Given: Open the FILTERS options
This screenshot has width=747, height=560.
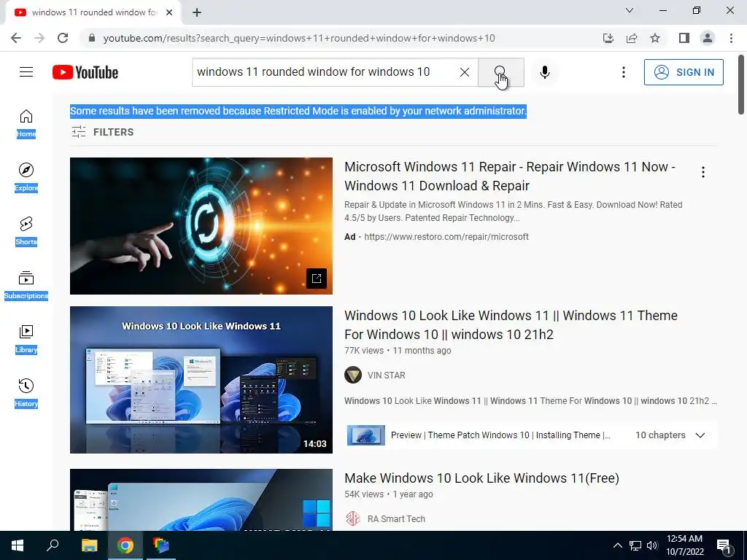Looking at the screenshot, I should pyautogui.click(x=102, y=132).
